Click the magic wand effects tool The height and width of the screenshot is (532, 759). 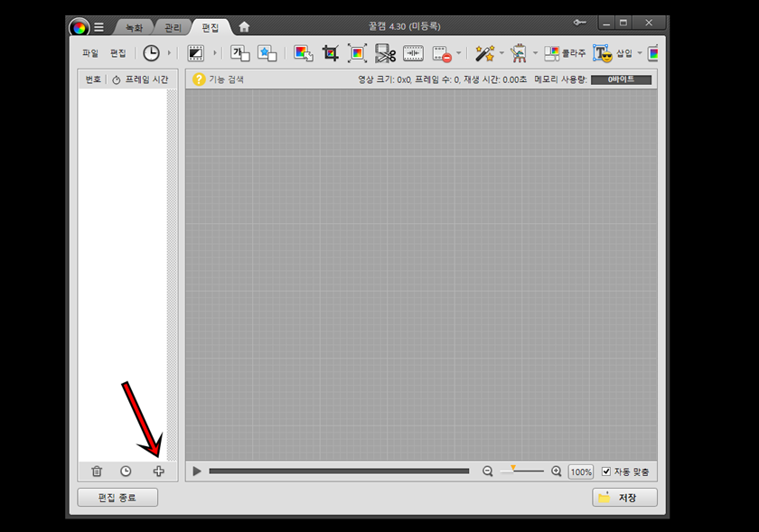click(484, 53)
